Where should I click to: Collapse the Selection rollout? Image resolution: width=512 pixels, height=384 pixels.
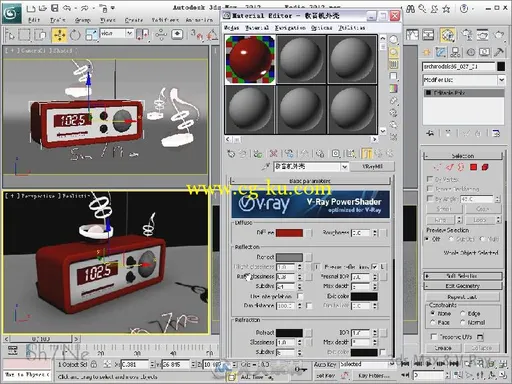tap(463, 156)
